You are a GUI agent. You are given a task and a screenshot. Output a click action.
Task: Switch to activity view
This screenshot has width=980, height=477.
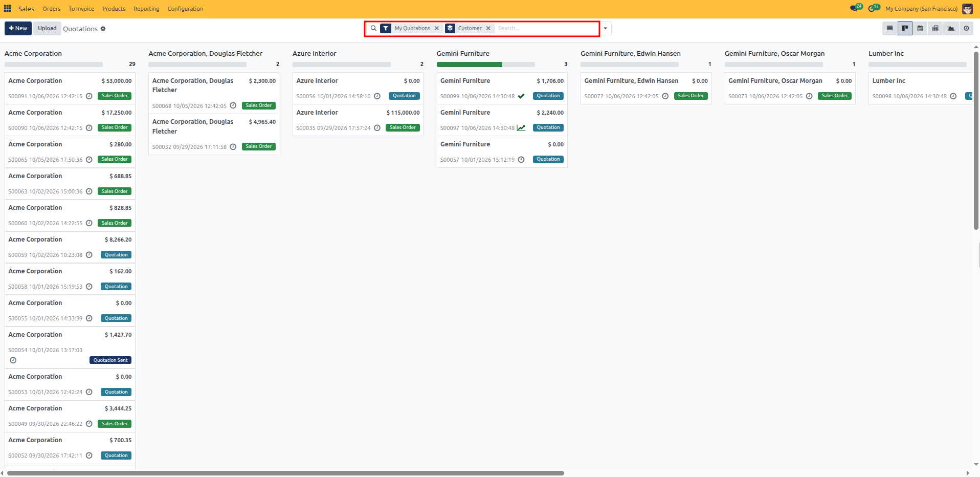(966, 28)
